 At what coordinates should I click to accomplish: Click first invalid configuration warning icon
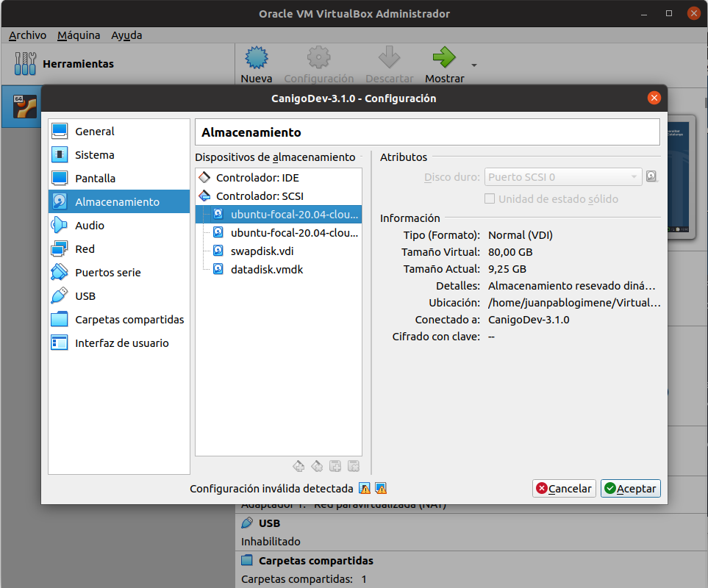[365, 488]
